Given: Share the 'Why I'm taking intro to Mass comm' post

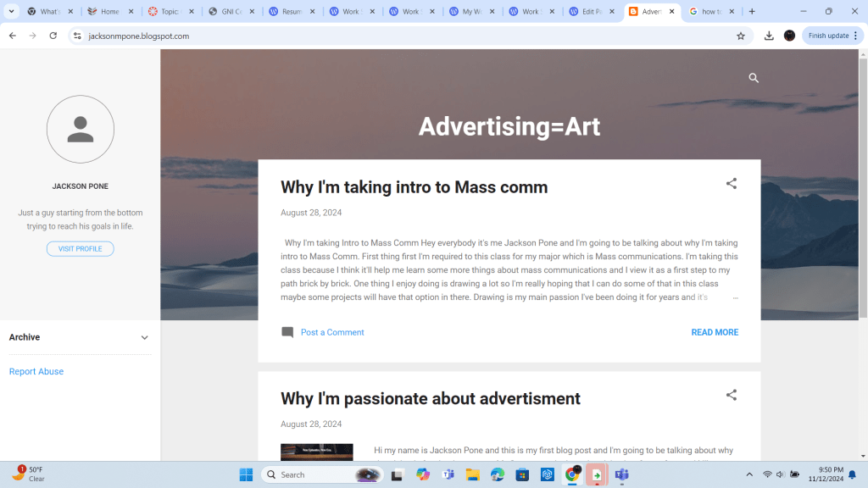Looking at the screenshot, I should pos(731,184).
